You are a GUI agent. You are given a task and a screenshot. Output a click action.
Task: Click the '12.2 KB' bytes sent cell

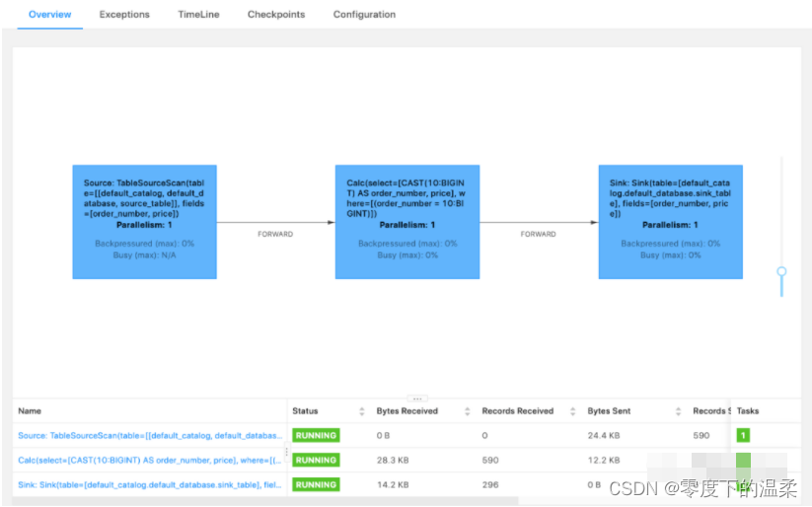603,460
